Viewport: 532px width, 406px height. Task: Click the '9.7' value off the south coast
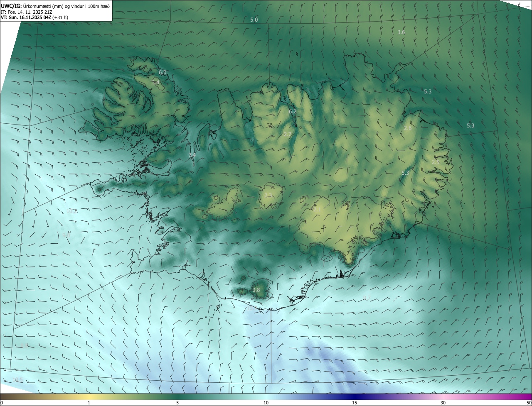click(367, 298)
